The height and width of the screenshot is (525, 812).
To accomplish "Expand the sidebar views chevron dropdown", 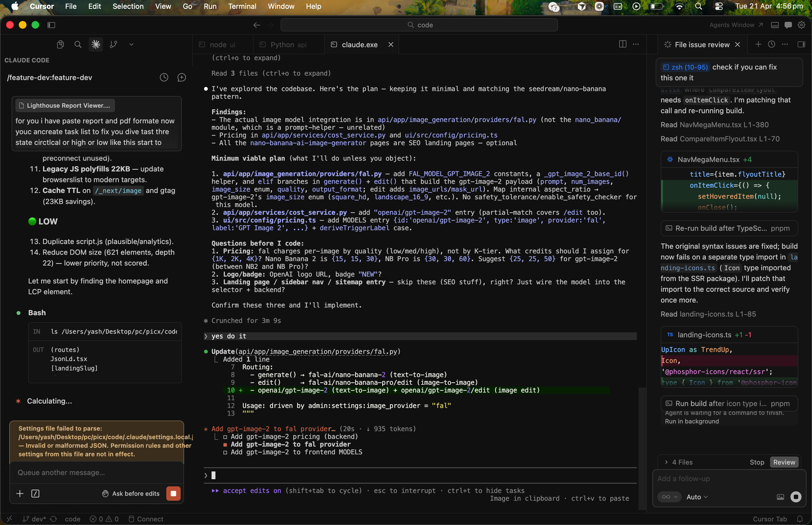I will [x=131, y=44].
